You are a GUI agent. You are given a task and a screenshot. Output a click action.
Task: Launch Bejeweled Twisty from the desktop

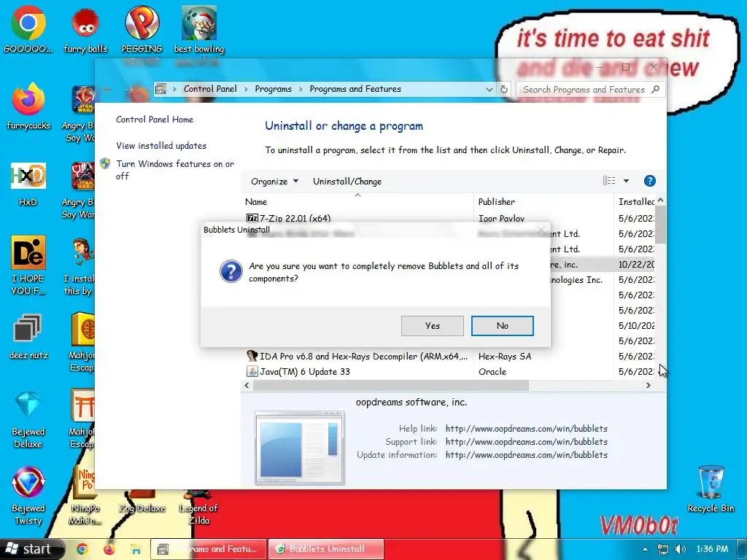(x=28, y=496)
